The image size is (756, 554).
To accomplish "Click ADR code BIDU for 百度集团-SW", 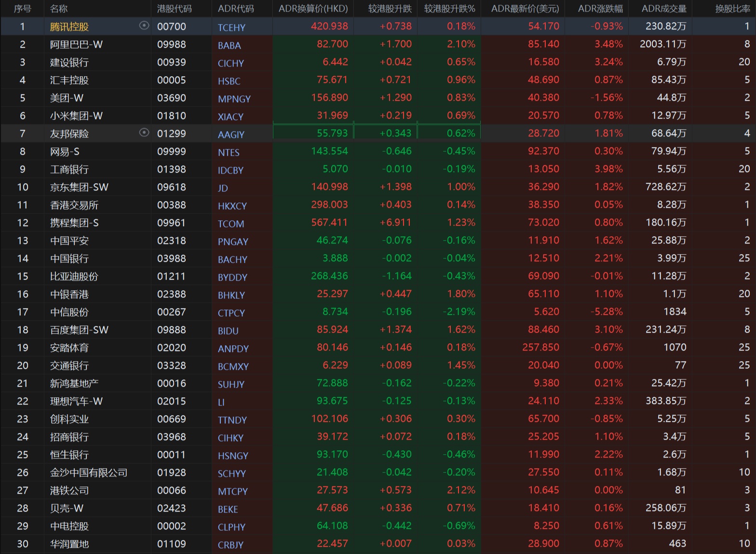I will (228, 331).
